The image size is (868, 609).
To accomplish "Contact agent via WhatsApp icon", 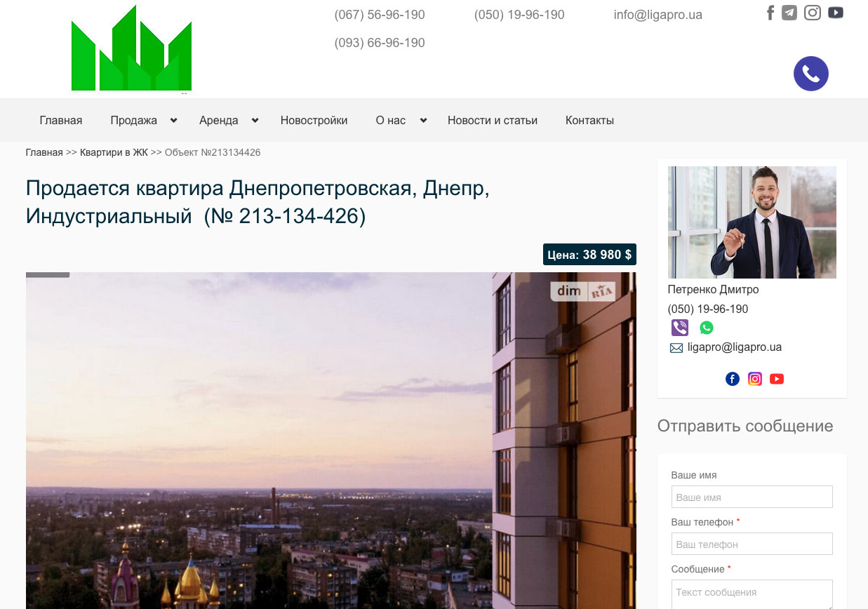I will pyautogui.click(x=707, y=328).
